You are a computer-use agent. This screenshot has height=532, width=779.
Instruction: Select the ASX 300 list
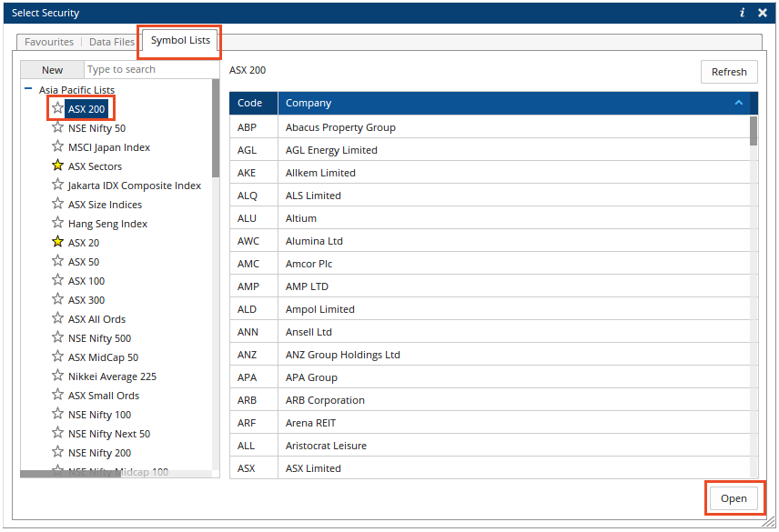pyautogui.click(x=86, y=300)
